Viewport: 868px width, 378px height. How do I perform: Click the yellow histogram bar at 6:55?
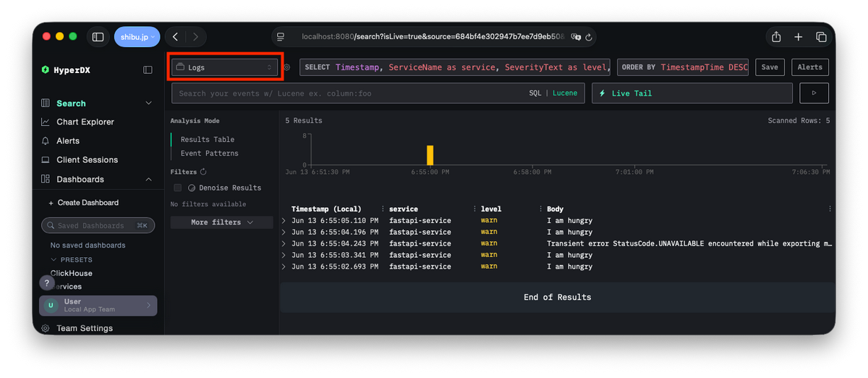pos(430,155)
